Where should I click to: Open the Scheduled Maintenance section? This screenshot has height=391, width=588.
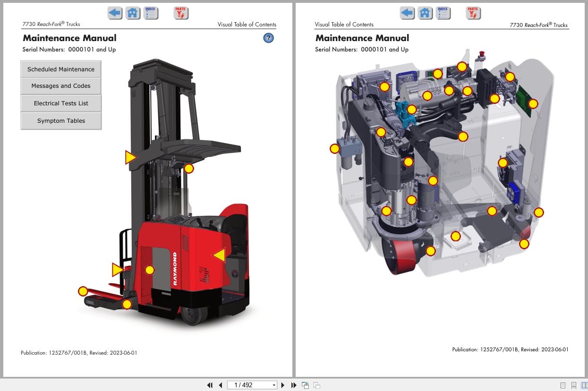tap(61, 69)
